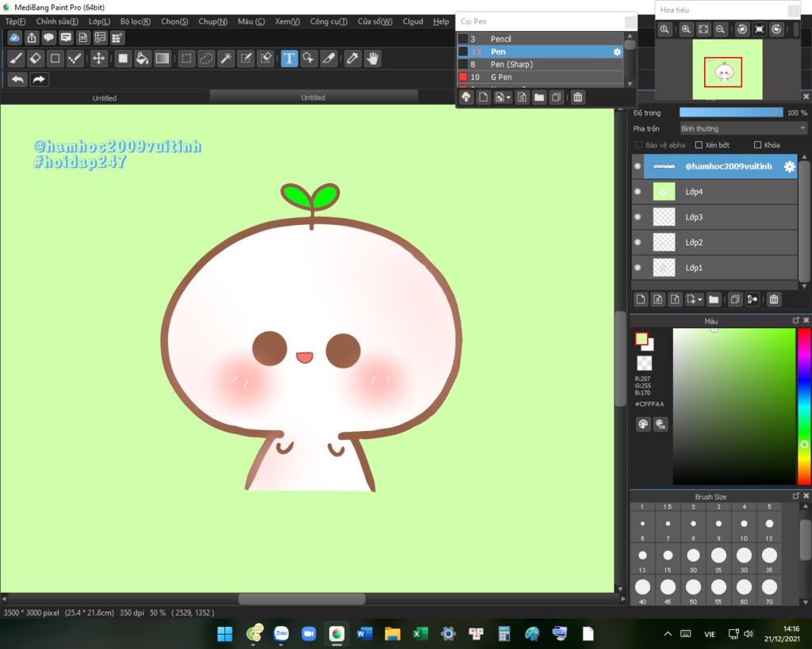Select the foreground color swatch
The width and height of the screenshot is (812, 649).
642,339
